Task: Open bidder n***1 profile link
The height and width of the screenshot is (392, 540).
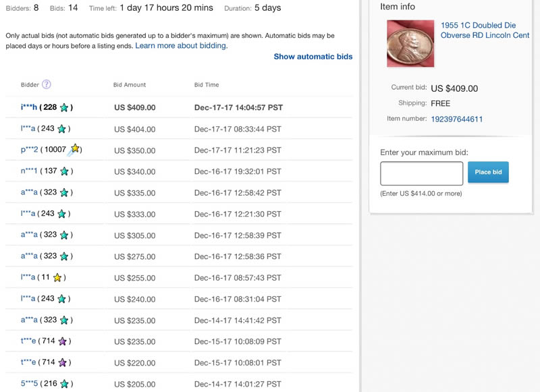Action: point(29,171)
